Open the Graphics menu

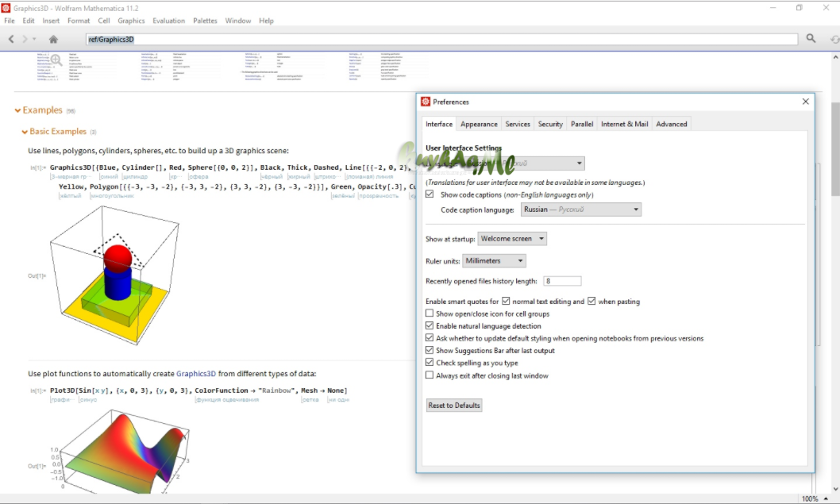tap(131, 21)
